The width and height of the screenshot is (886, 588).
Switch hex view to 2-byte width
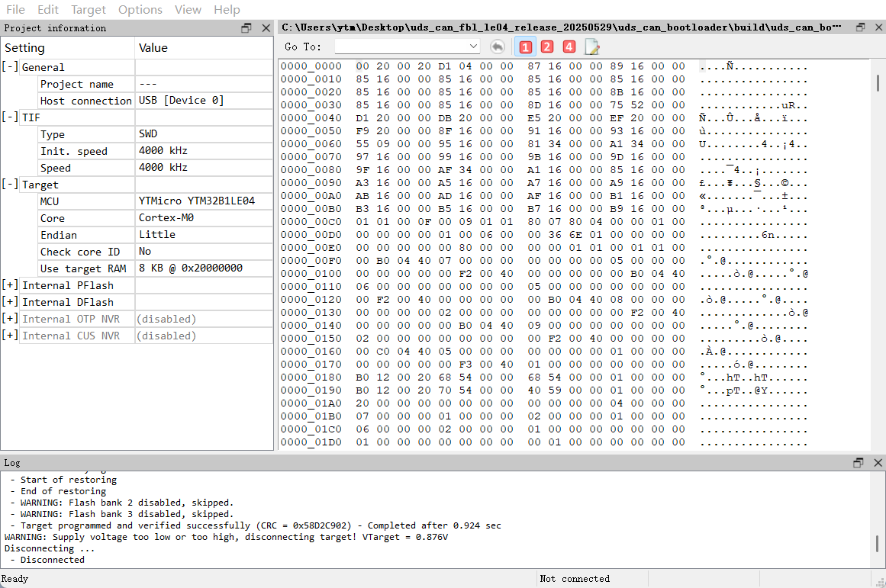(547, 47)
